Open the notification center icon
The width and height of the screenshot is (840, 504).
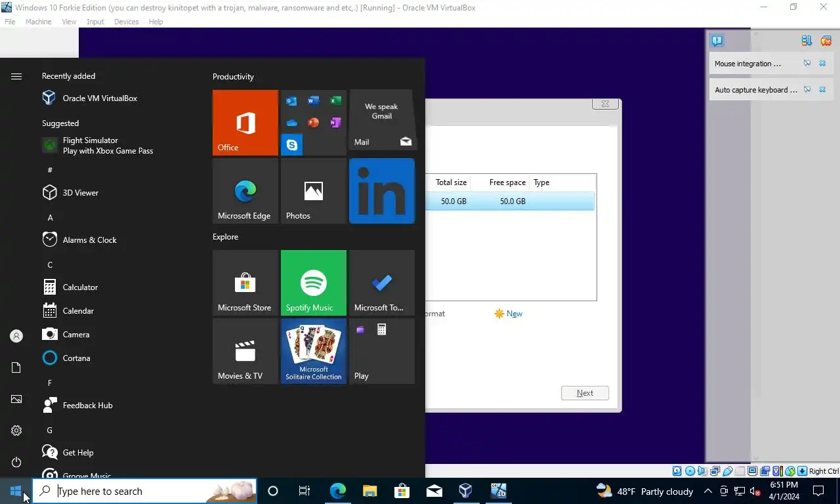[x=818, y=491]
